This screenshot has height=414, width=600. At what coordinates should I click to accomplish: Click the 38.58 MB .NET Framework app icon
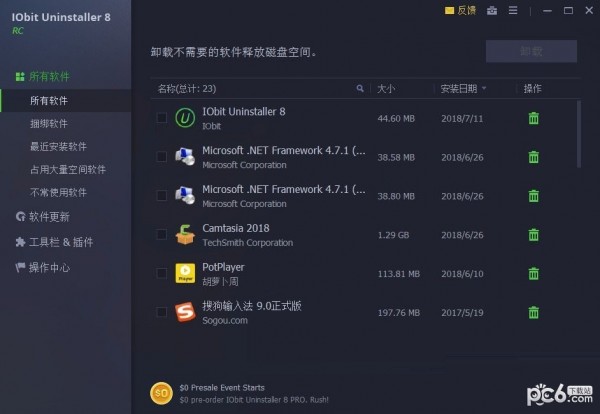pos(185,156)
